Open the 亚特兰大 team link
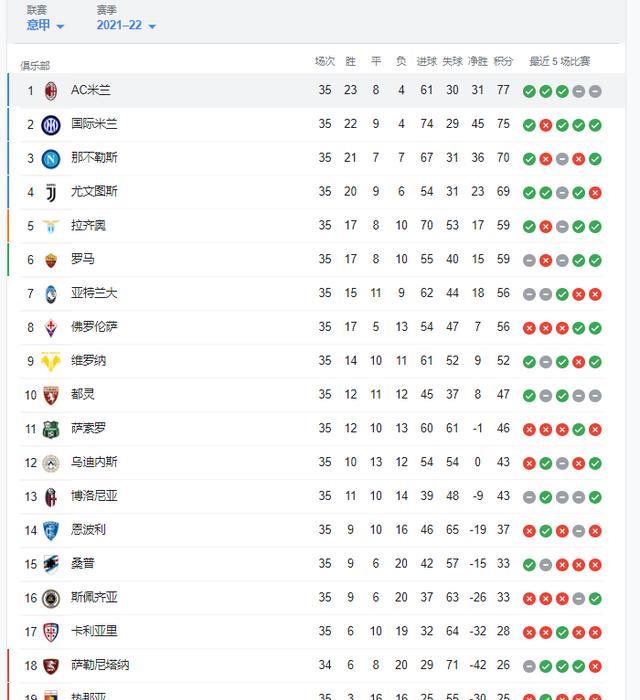The image size is (640, 700). (94, 293)
